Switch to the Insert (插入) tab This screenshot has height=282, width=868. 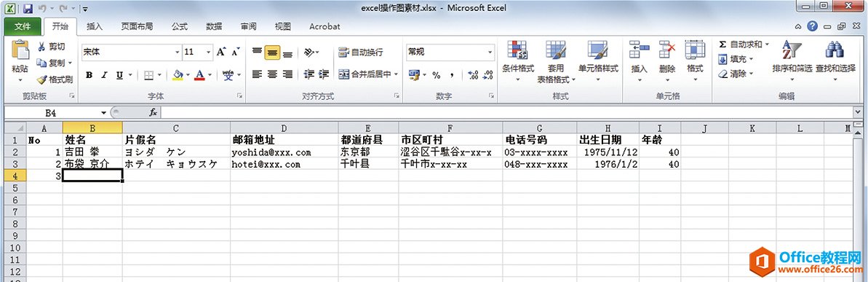[x=95, y=26]
